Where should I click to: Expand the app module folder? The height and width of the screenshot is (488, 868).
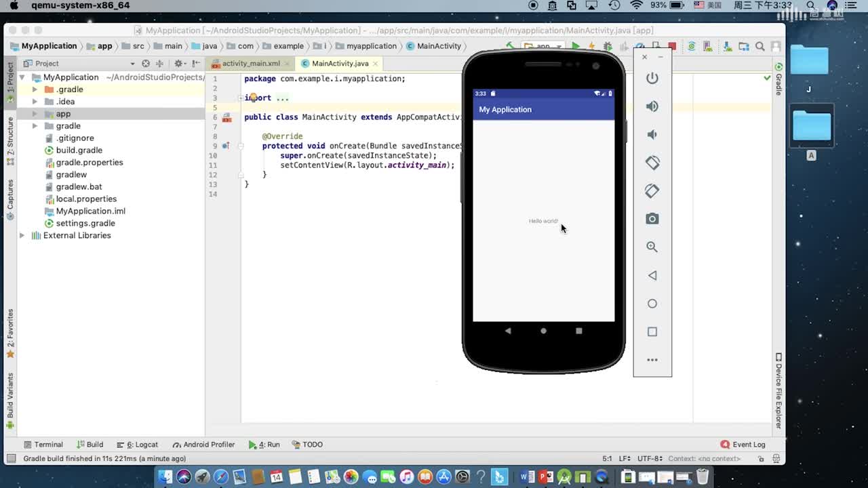(35, 114)
